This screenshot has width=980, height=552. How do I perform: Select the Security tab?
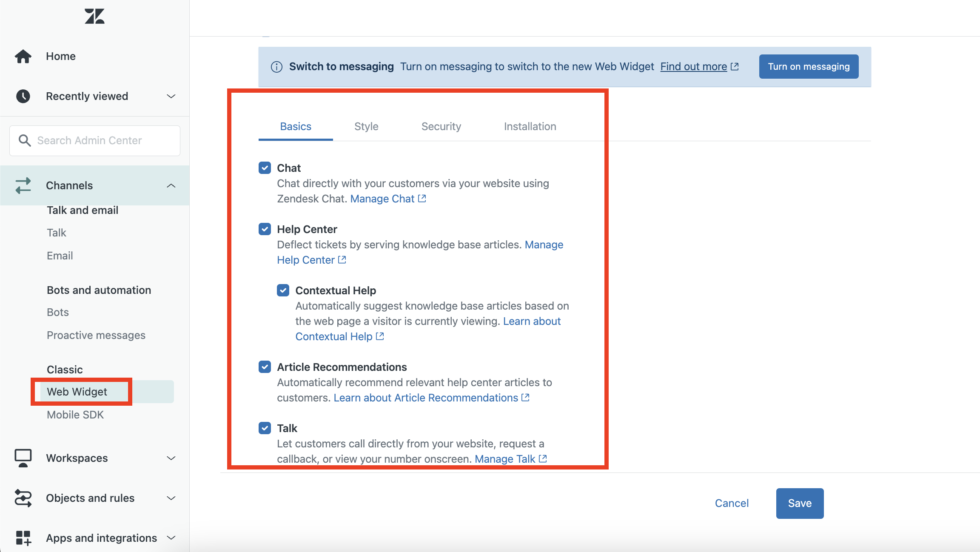[441, 126]
